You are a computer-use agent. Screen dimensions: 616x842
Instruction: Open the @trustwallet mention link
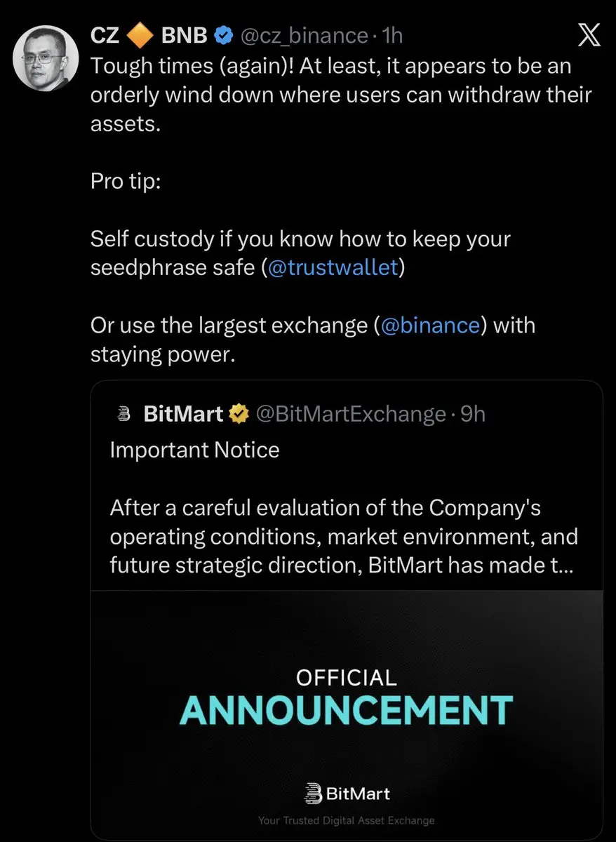(333, 268)
